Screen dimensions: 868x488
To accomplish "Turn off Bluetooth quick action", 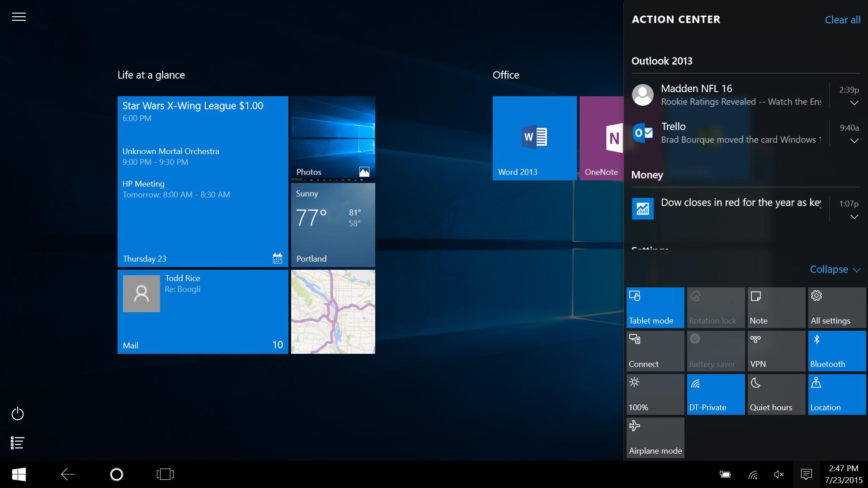I will coord(837,351).
